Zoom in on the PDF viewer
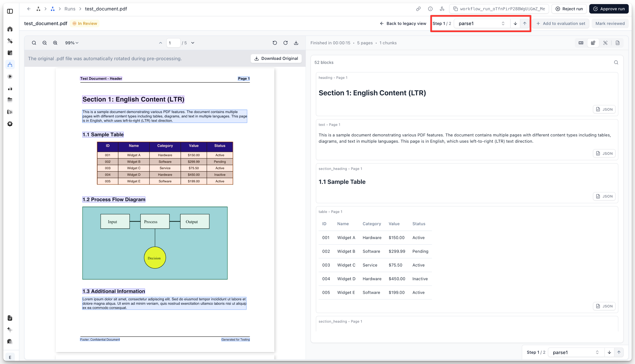 click(55, 43)
